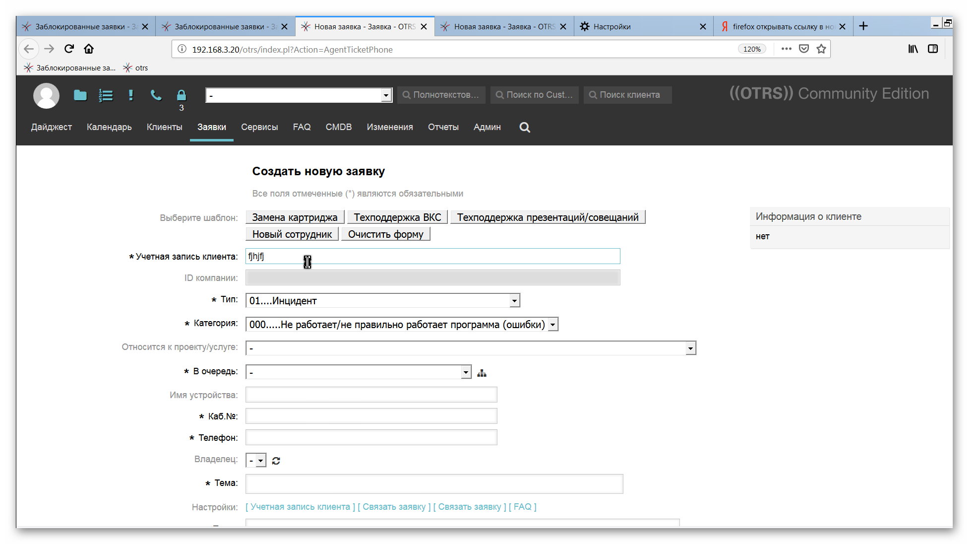Show site information icon in address bar

pyautogui.click(x=182, y=49)
